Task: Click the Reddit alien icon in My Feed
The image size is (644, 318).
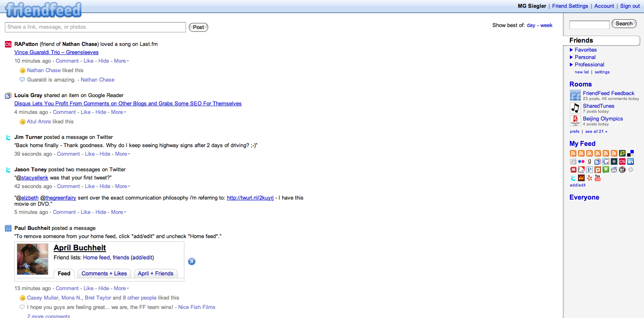Action: coord(614,170)
